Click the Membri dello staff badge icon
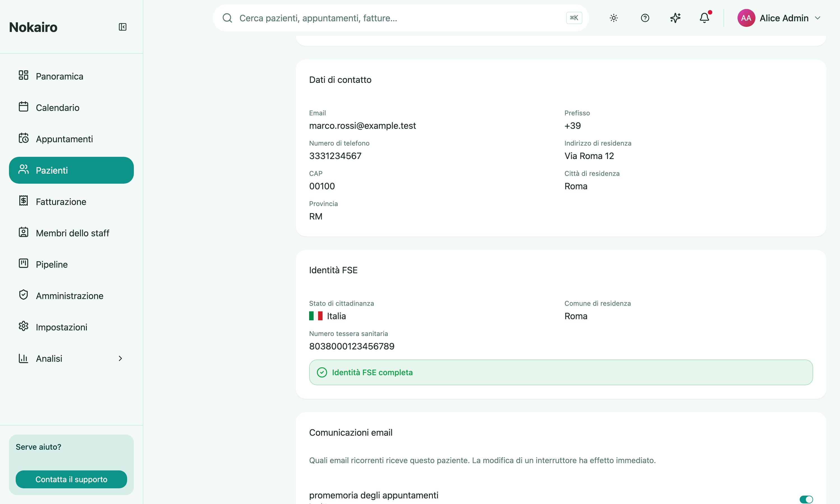The height and width of the screenshot is (504, 840). pos(24,232)
